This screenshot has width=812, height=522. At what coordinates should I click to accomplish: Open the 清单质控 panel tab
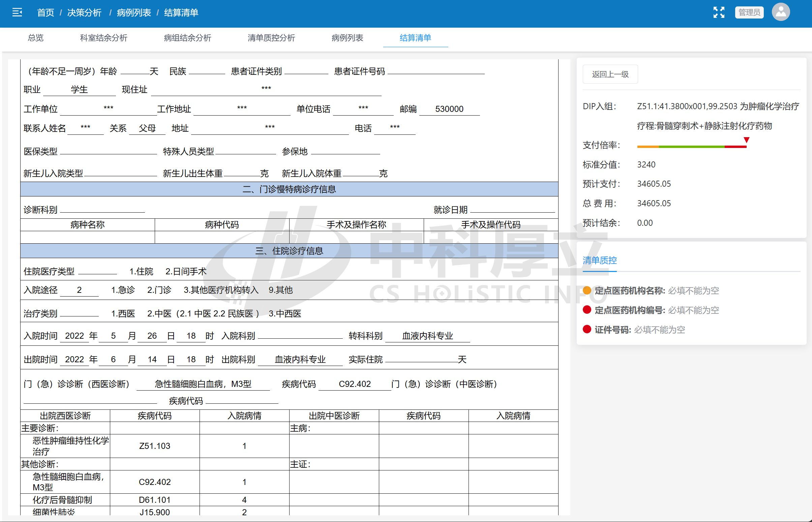pyautogui.click(x=599, y=260)
